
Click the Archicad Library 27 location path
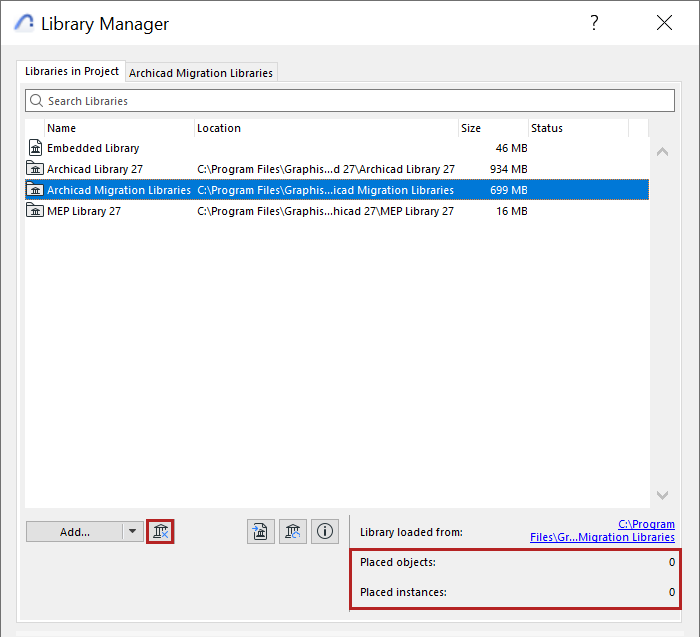coord(326,169)
